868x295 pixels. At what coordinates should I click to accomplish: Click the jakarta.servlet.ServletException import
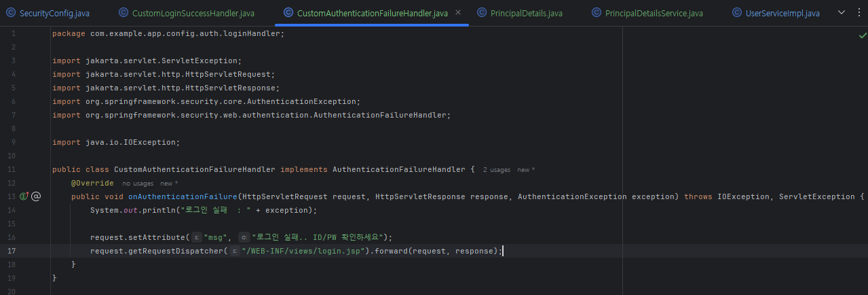click(x=147, y=60)
